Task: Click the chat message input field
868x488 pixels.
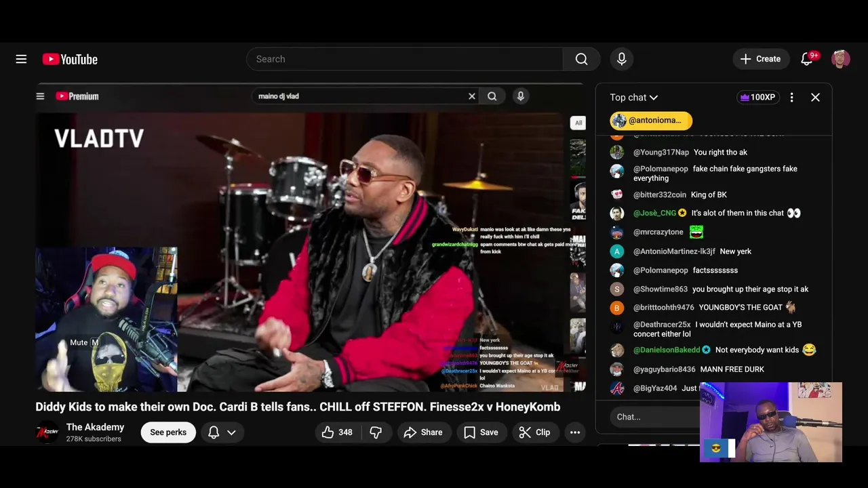Action: pos(654,417)
